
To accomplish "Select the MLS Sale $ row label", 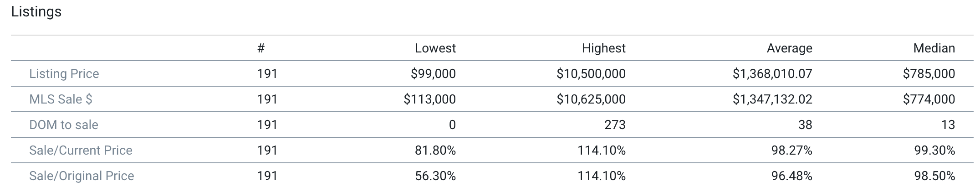I will click(61, 99).
